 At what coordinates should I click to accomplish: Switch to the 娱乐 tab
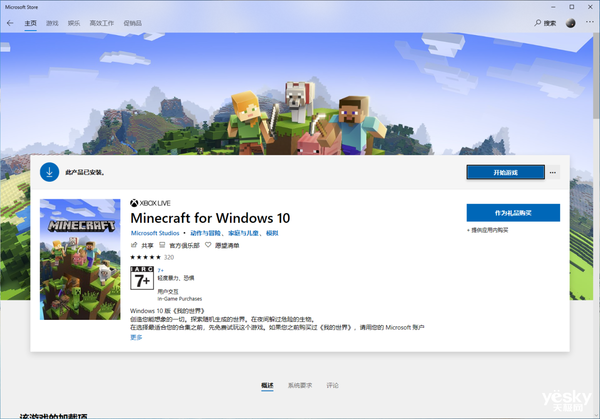pos(74,23)
